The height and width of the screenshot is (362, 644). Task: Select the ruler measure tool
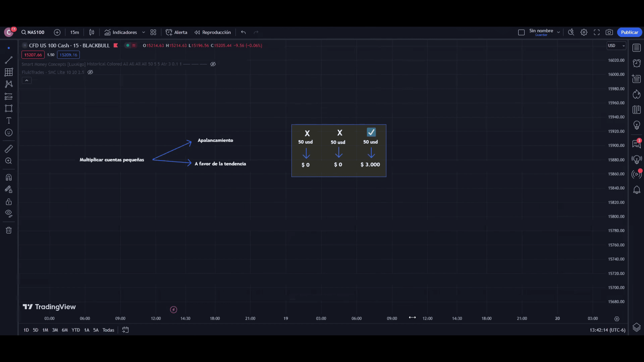pyautogui.click(x=9, y=149)
